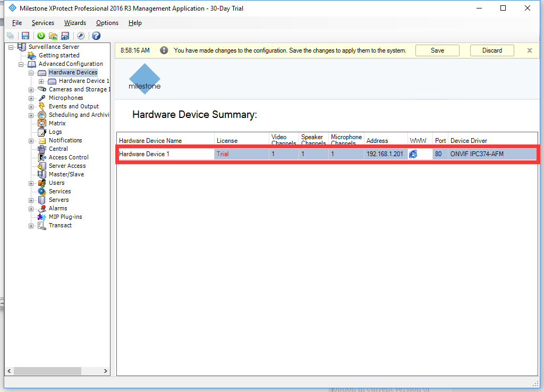The width and height of the screenshot is (544, 392).
Task: Click the Matrix tree icon
Action: click(42, 124)
